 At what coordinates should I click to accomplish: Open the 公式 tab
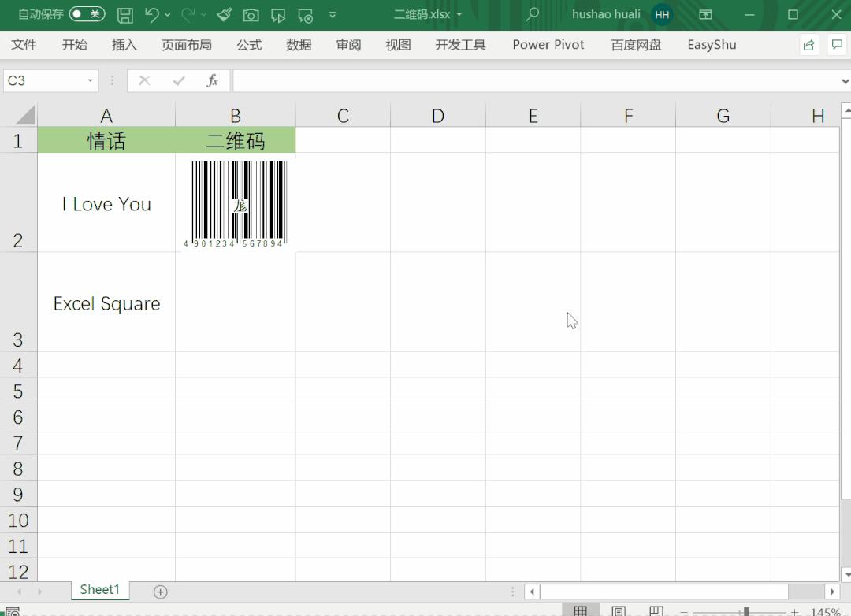(249, 45)
